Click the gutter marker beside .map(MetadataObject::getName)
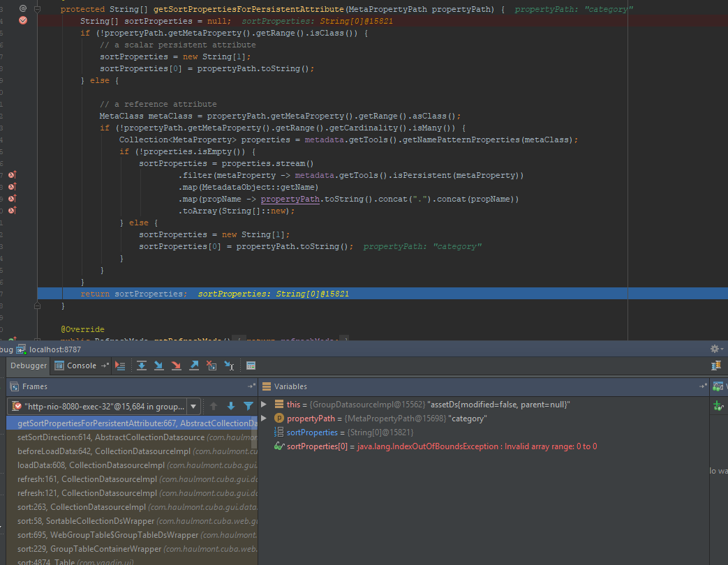Image resolution: width=728 pixels, height=565 pixels. [x=13, y=186]
